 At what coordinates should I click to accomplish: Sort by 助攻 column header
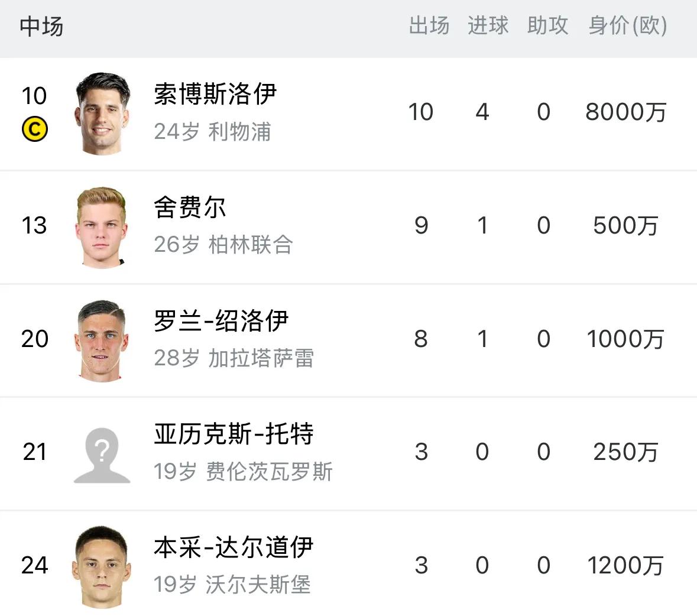(547, 25)
